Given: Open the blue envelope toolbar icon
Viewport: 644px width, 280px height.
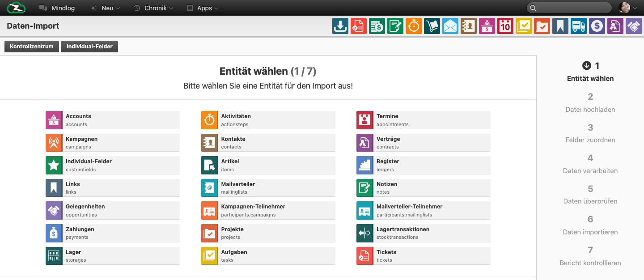Looking at the screenshot, I should tap(450, 26).
